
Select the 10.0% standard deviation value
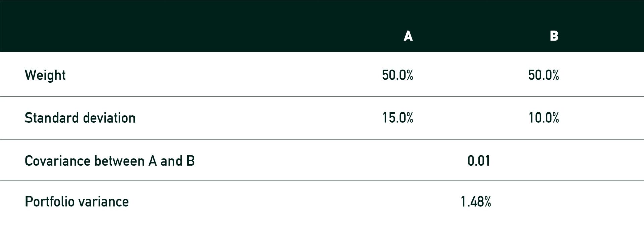[x=544, y=118]
